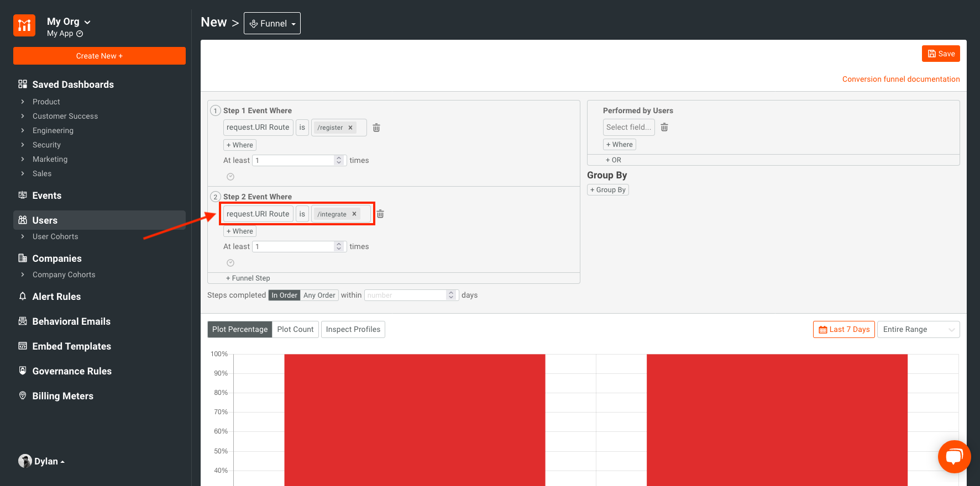Open Events in sidebar

click(47, 196)
